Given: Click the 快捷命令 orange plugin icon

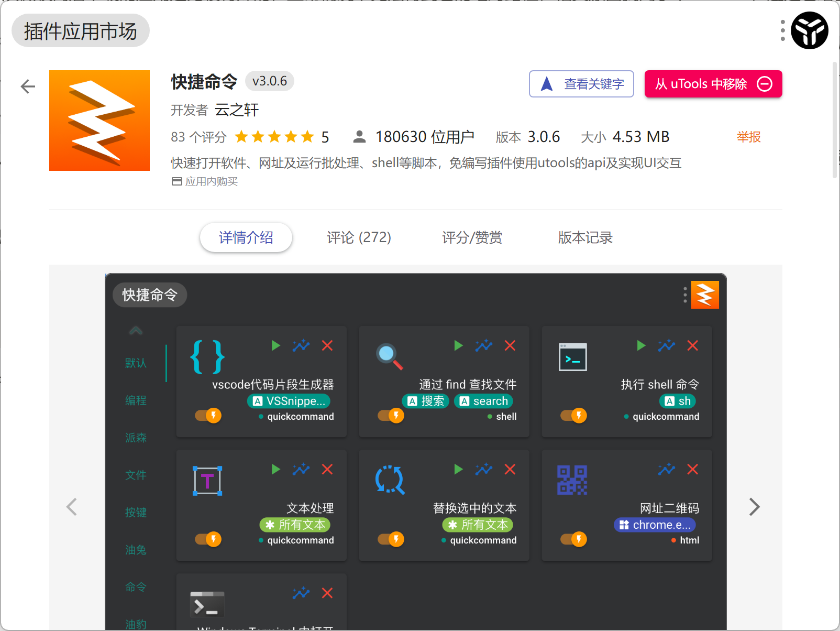Looking at the screenshot, I should (100, 121).
